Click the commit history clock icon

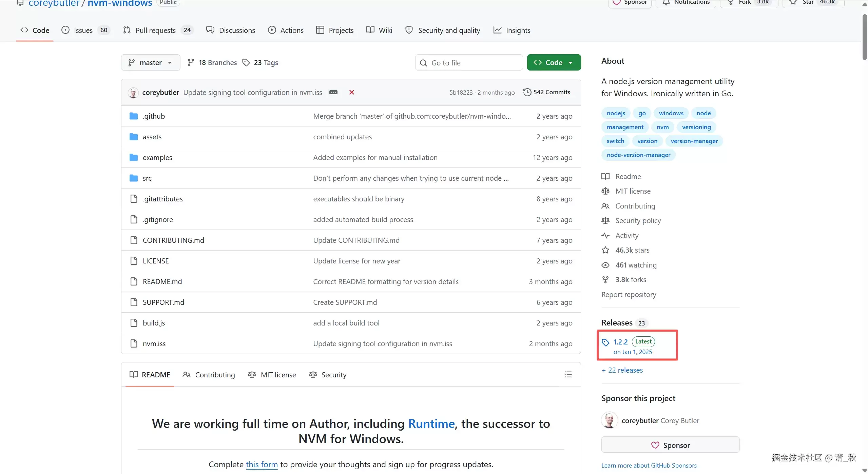(527, 92)
